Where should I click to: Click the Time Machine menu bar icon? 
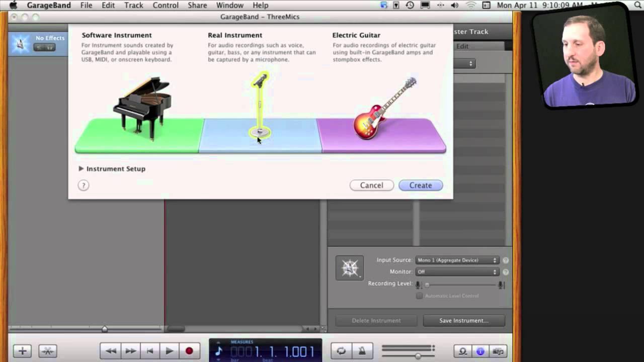(x=410, y=5)
